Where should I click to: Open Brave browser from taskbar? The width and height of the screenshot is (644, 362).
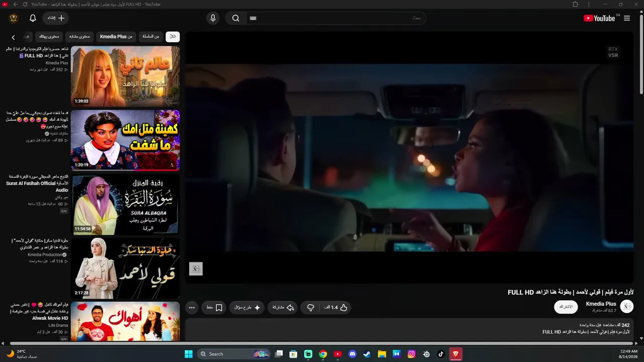click(x=456, y=354)
